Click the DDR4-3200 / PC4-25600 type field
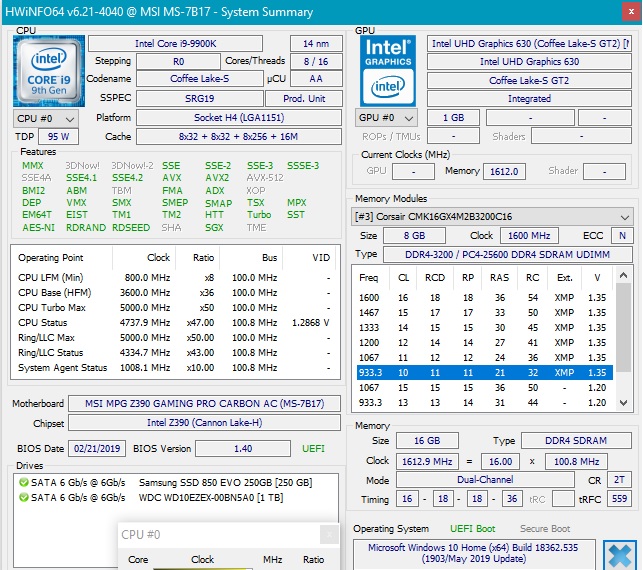Viewport: 643px width, 570px height. click(507, 254)
